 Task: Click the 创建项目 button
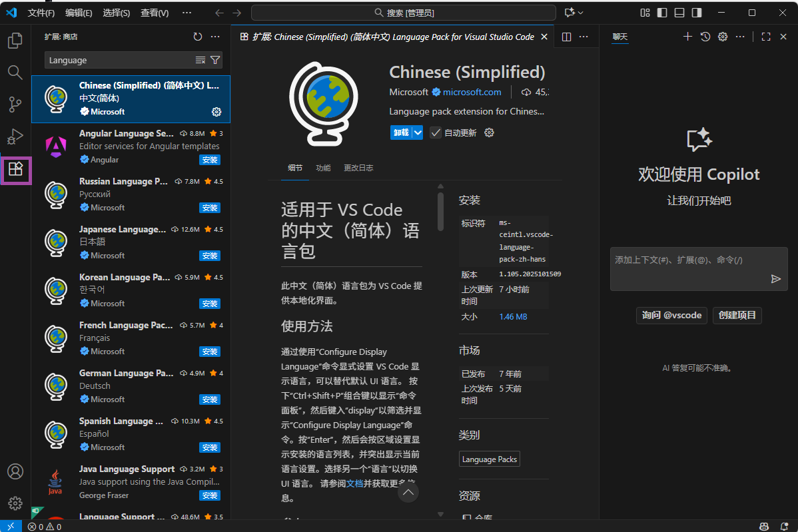coord(737,316)
